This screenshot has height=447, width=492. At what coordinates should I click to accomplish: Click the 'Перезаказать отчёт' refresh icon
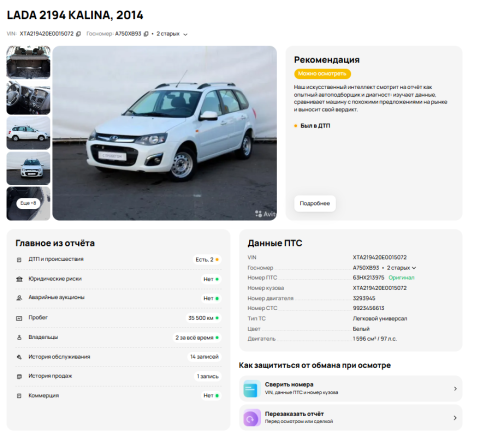tap(252, 418)
